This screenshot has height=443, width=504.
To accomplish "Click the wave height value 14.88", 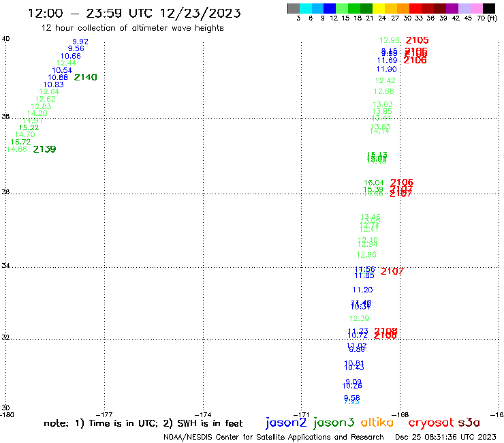I will click(x=17, y=149).
